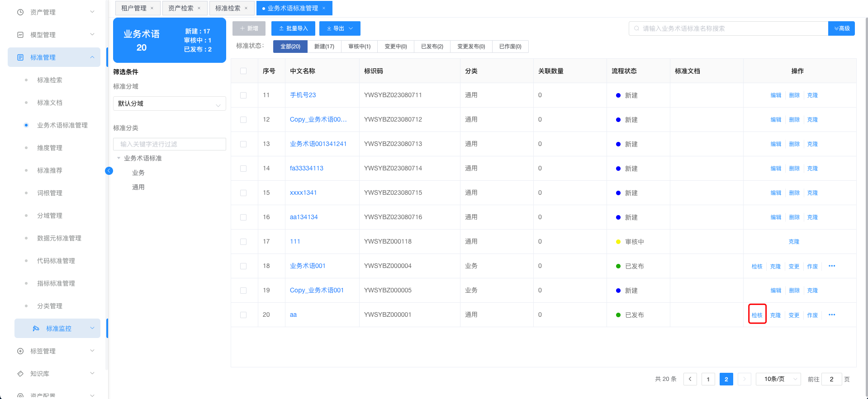Click the 资产管理 clock icon in sidebar
Image resolution: width=868 pixels, height=399 pixels.
coord(20,12)
